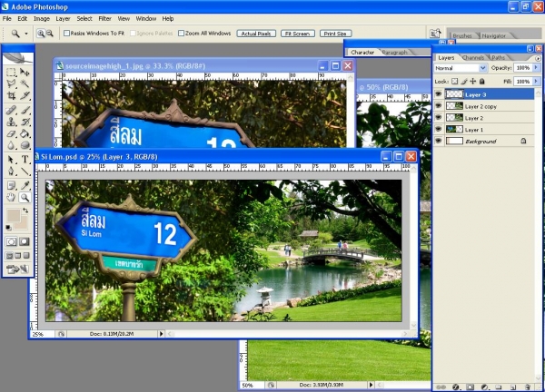Select the Move tool

[x=25, y=73]
